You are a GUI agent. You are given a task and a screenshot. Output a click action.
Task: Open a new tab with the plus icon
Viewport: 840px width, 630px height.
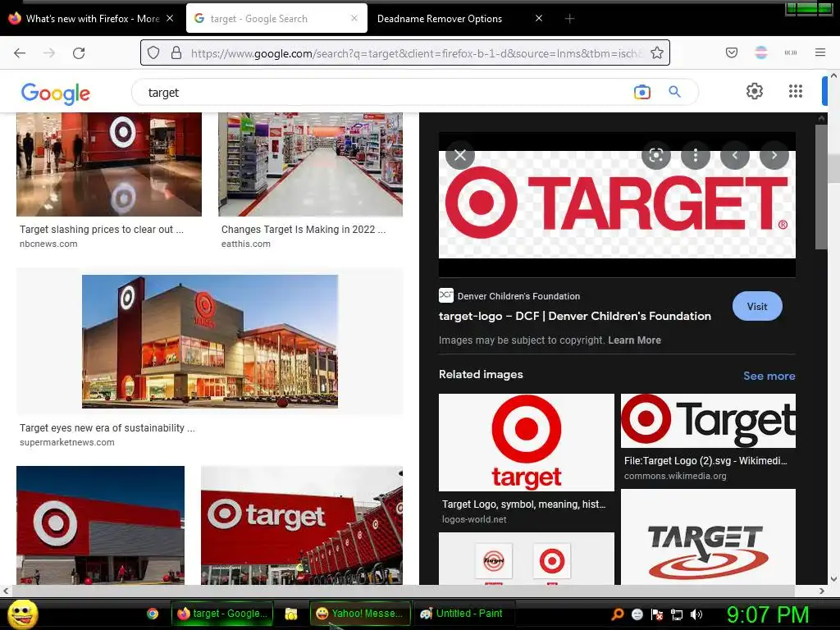[x=569, y=19]
